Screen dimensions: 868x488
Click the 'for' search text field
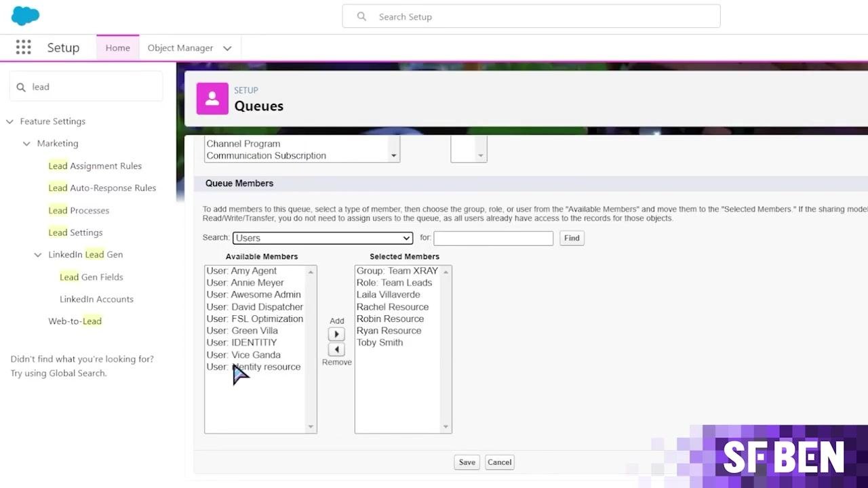coord(493,238)
